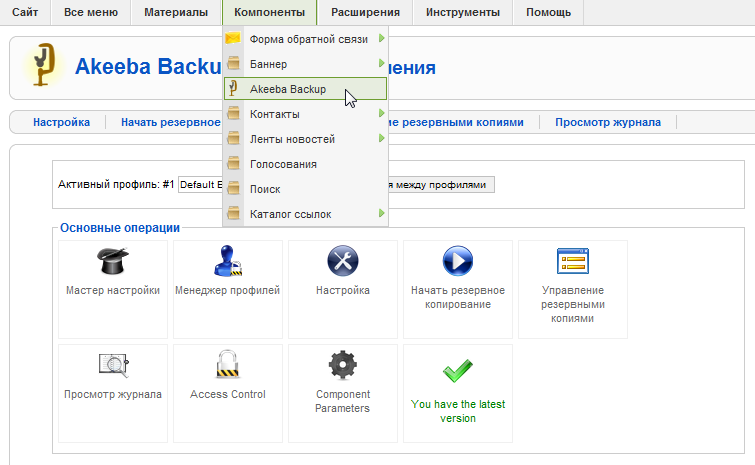Open the Помощь menu
755x465 pixels.
tap(548, 12)
